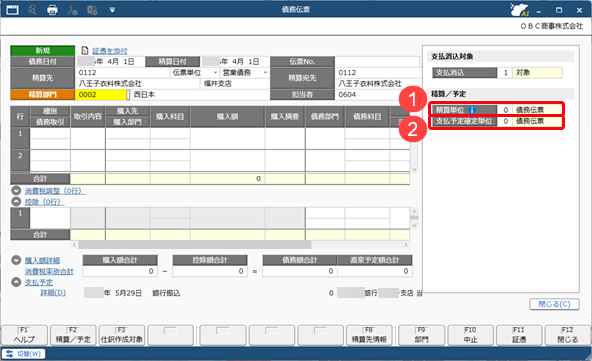
Task: Click the 購入摘要 column header
Action: click(x=285, y=117)
